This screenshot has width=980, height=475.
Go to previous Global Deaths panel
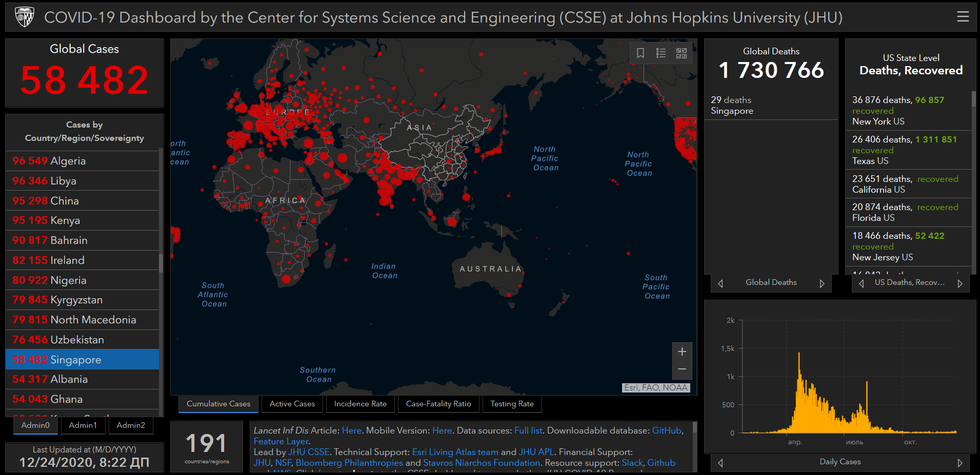click(x=721, y=283)
